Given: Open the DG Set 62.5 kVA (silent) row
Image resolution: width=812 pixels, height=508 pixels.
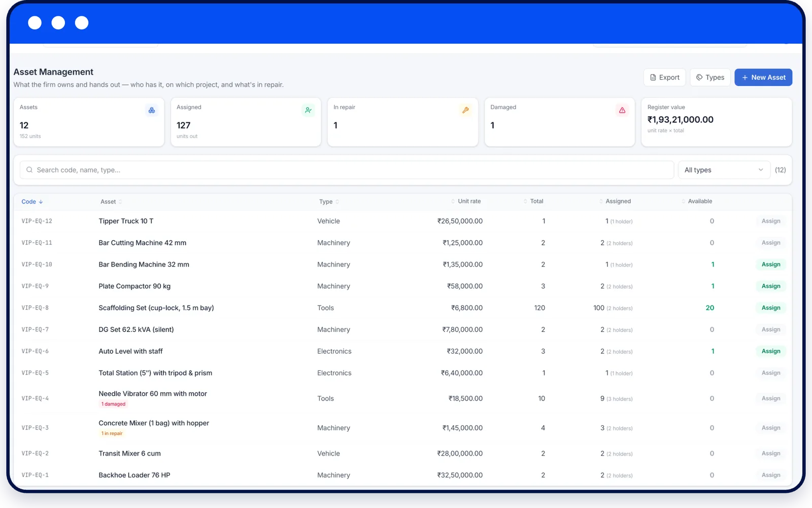Looking at the screenshot, I should 402,329.
